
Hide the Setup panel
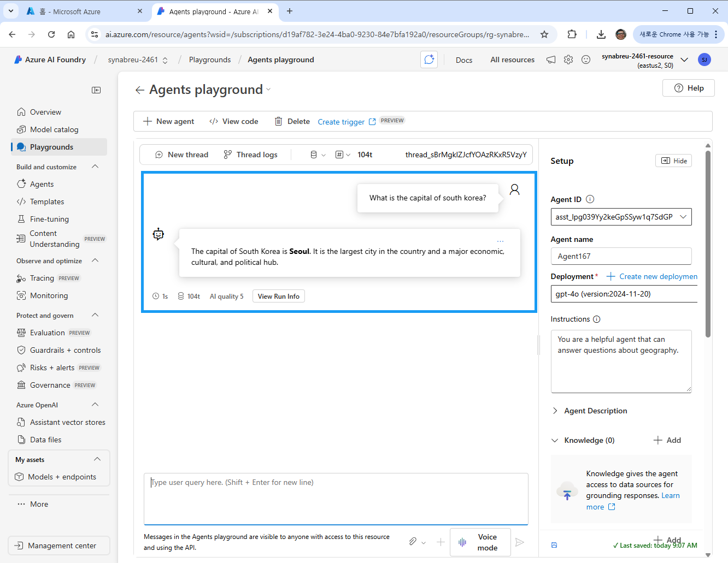(674, 161)
